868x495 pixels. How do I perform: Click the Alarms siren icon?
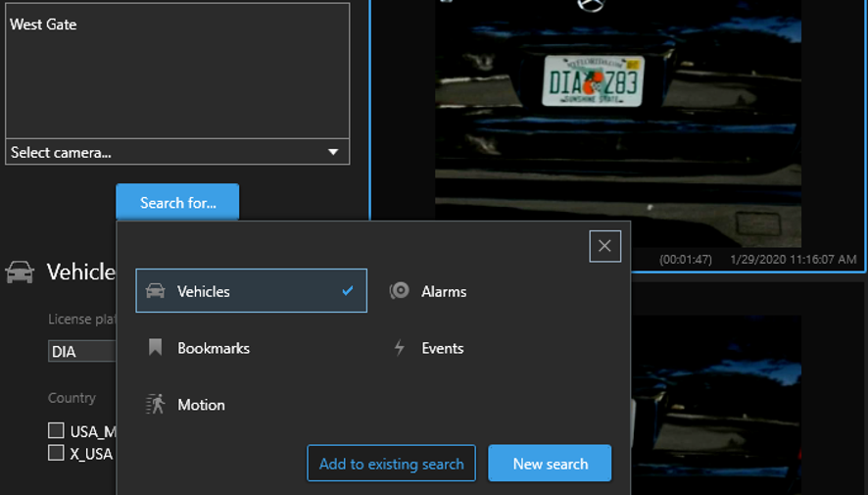point(399,291)
